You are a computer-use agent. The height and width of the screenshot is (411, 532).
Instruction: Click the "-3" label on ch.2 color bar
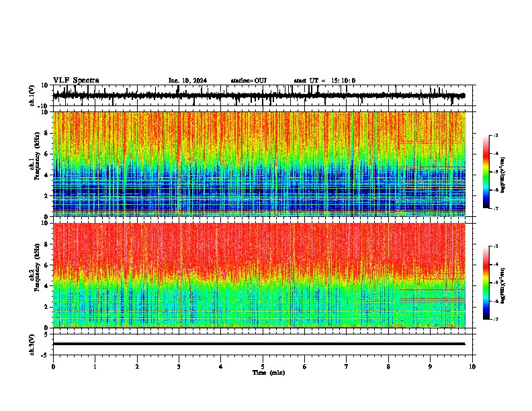pyautogui.click(x=496, y=246)
